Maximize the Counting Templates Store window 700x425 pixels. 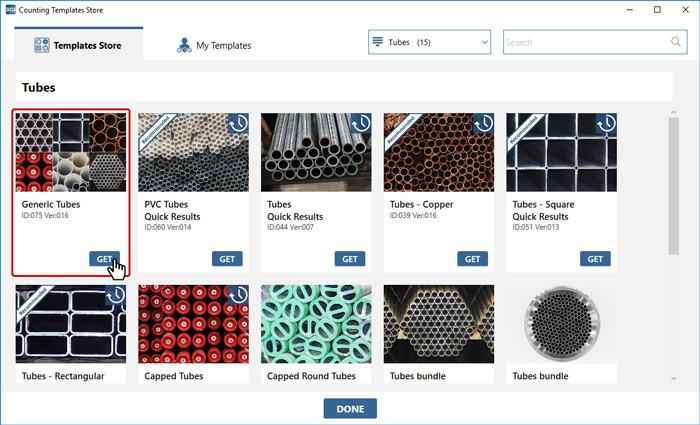tap(656, 9)
